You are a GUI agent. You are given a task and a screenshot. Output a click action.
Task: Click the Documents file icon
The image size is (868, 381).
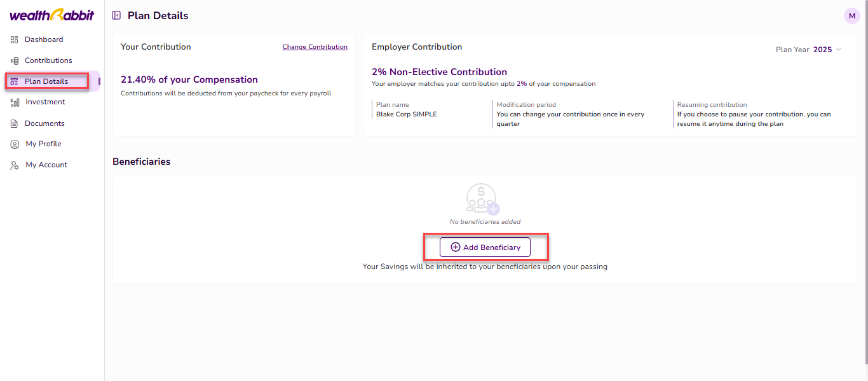[14, 123]
